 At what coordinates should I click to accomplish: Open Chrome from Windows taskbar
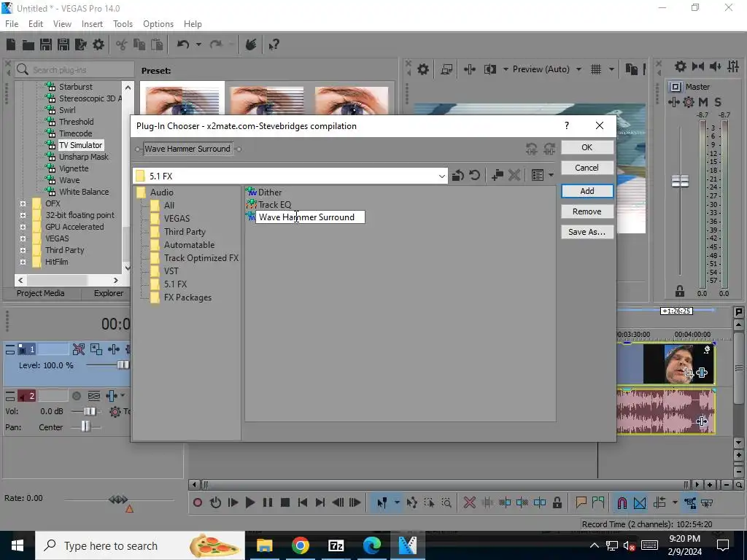pyautogui.click(x=300, y=545)
